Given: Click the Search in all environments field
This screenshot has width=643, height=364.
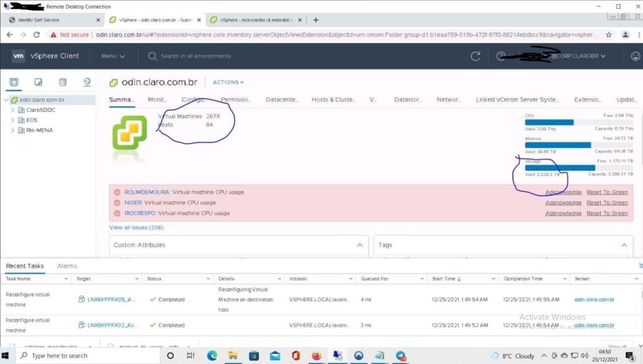Looking at the screenshot, I should 196,56.
